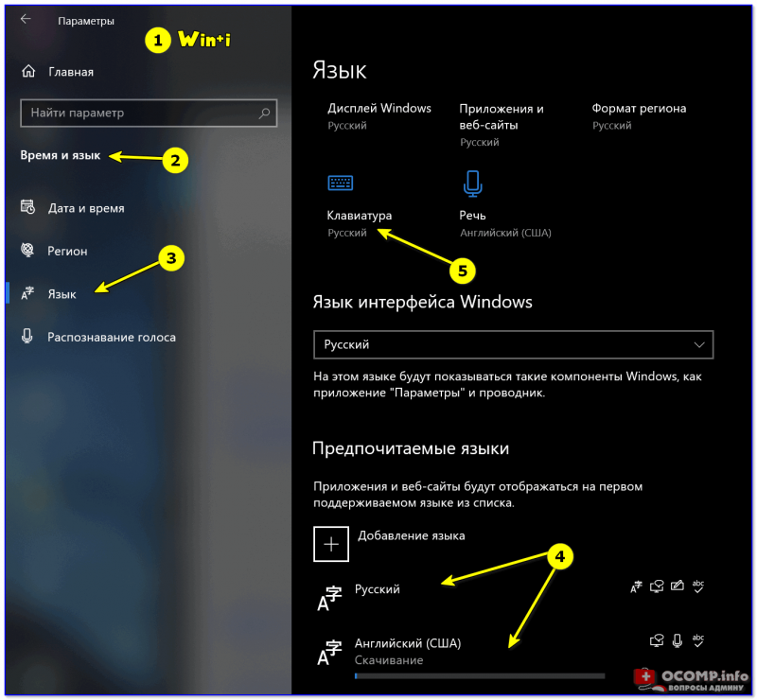Go back using the back arrow
The width and height of the screenshot is (757, 700).
26,19
